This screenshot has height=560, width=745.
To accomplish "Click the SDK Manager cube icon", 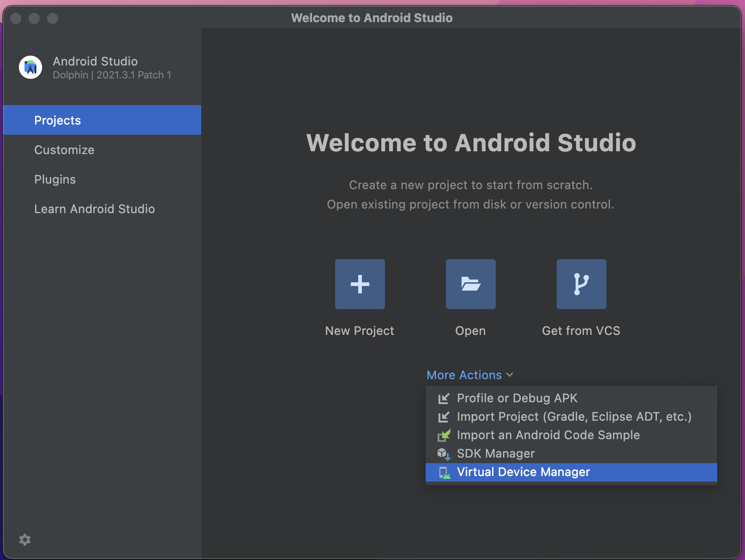I will click(x=444, y=454).
